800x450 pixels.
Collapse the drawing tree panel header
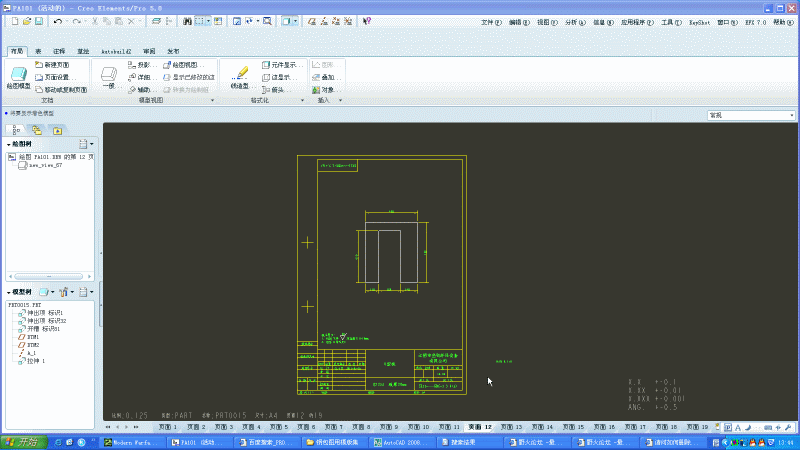pyautogui.click(x=19, y=144)
